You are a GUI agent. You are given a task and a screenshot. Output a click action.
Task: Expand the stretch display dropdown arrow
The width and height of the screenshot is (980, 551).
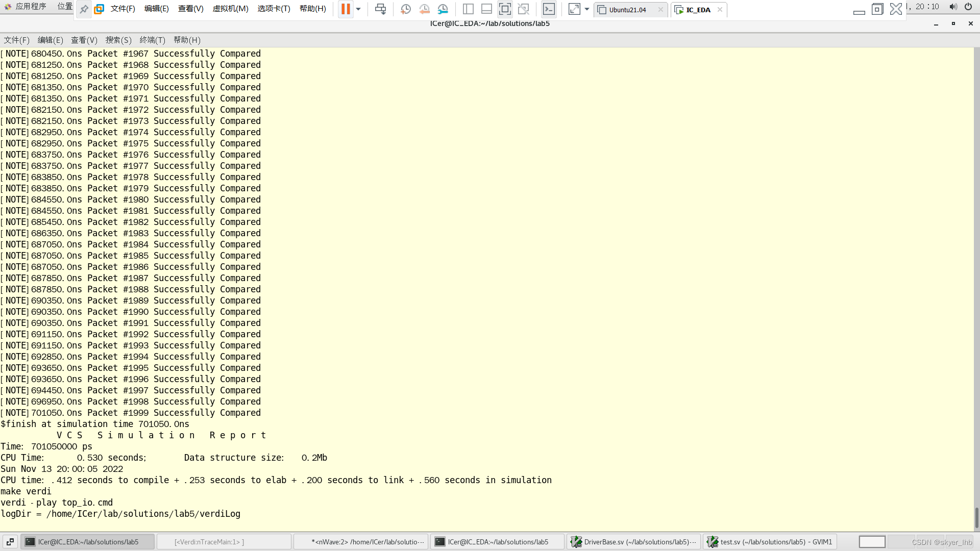587,9
